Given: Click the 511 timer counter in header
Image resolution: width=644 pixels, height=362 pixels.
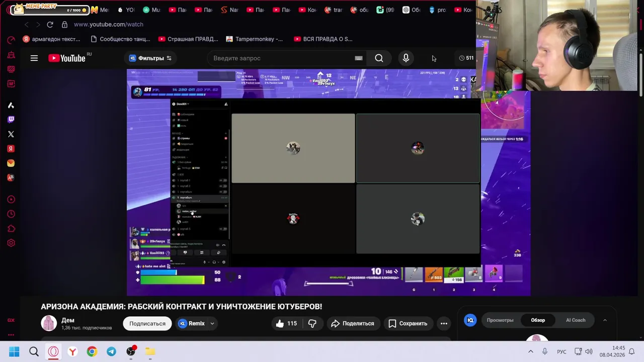Looking at the screenshot, I should click(x=466, y=58).
